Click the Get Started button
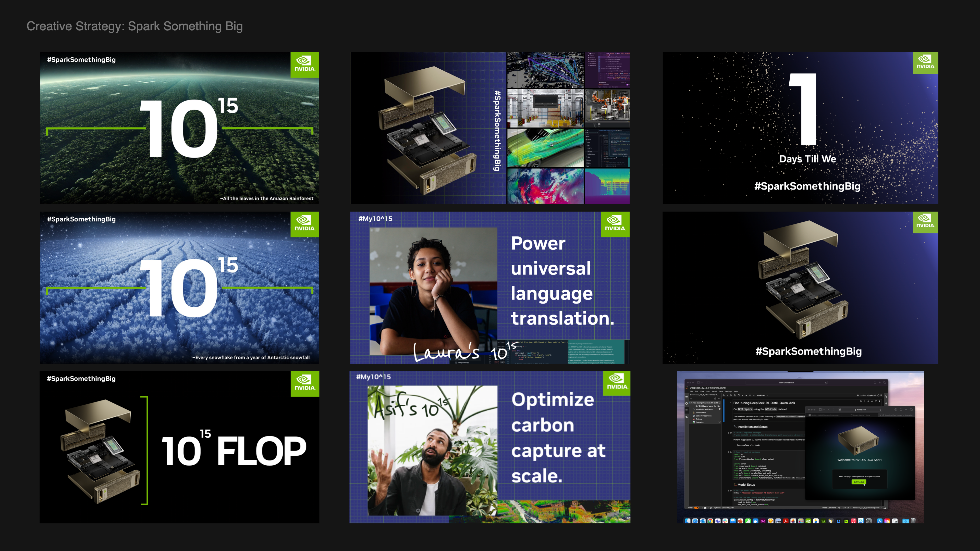The image size is (980, 551). click(859, 482)
